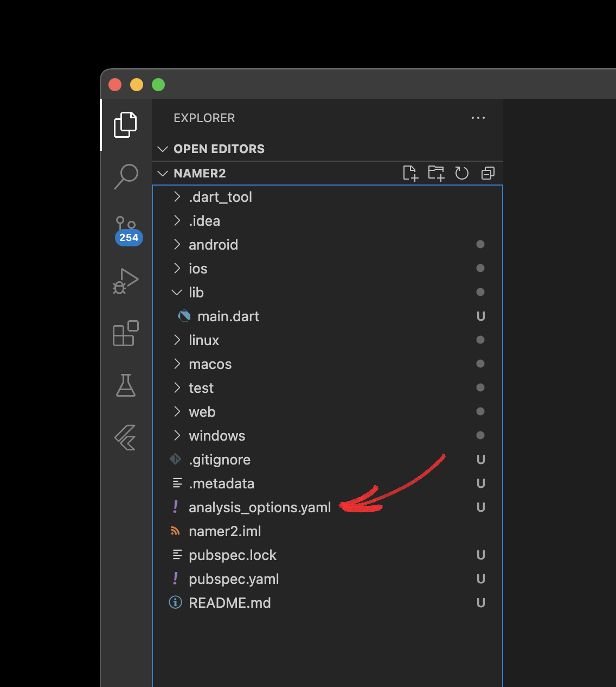Select the pubspec.yaml file
This screenshot has height=687, width=616.
point(233,579)
